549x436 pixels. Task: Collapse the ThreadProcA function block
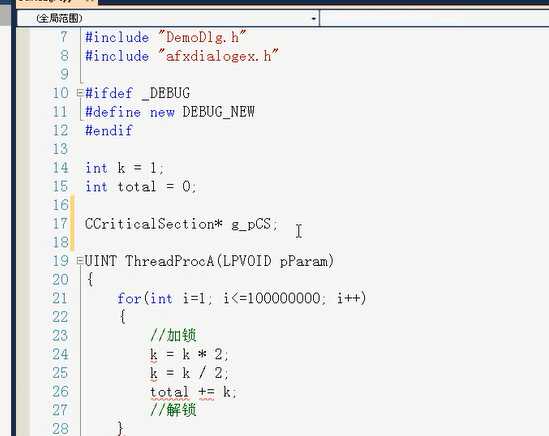click(x=80, y=261)
